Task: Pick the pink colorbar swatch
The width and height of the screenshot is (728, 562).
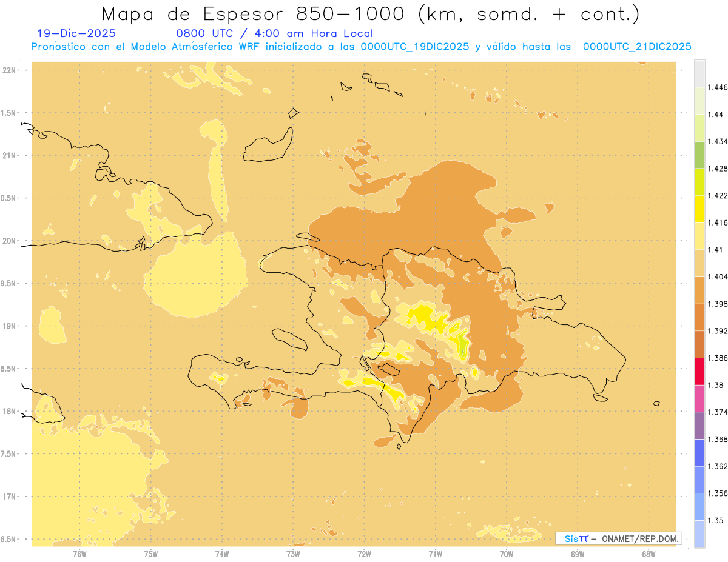Action: pyautogui.click(x=699, y=398)
